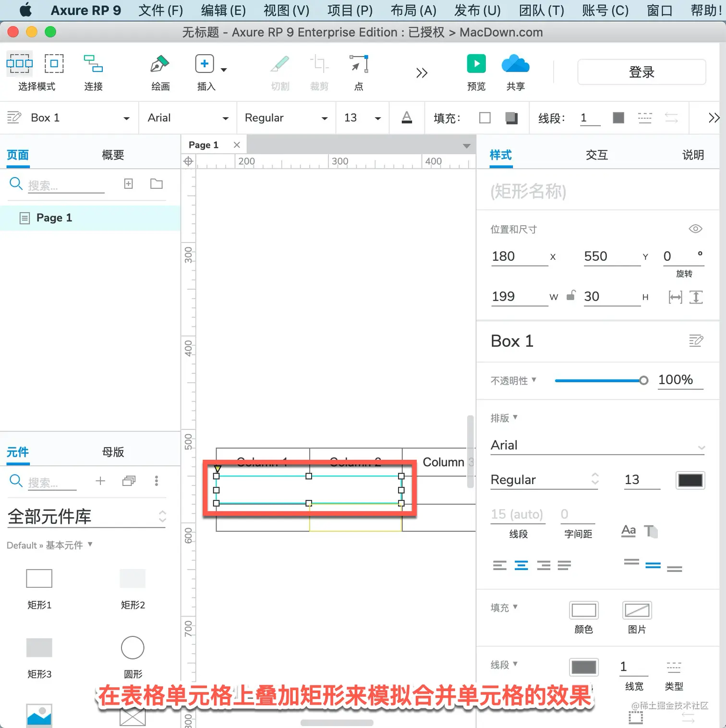Toggle the contained selection mode
This screenshot has width=726, height=728.
pos(54,63)
